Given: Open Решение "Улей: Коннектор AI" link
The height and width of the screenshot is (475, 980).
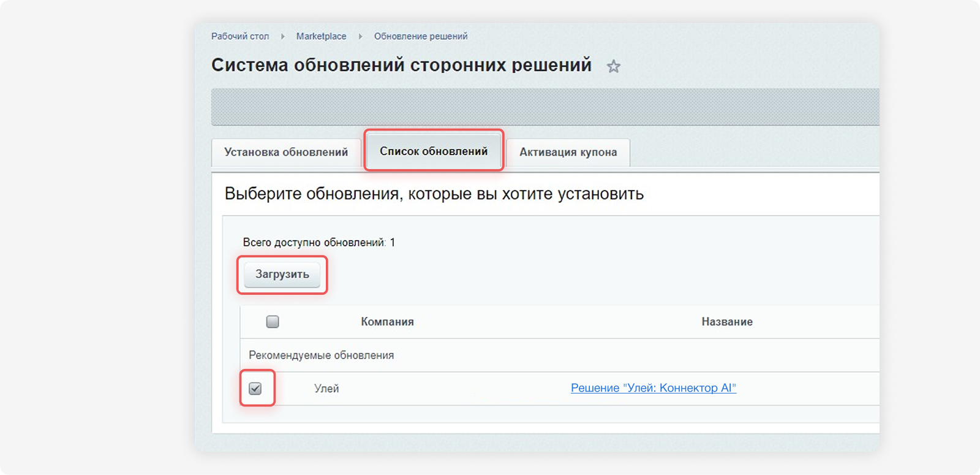Looking at the screenshot, I should (654, 388).
